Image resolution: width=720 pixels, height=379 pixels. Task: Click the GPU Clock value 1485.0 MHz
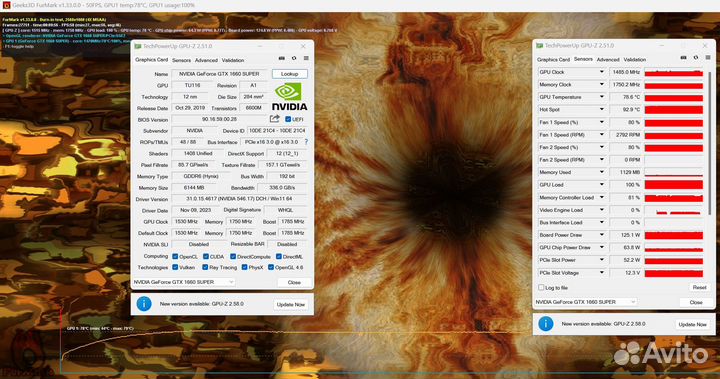[x=625, y=72]
